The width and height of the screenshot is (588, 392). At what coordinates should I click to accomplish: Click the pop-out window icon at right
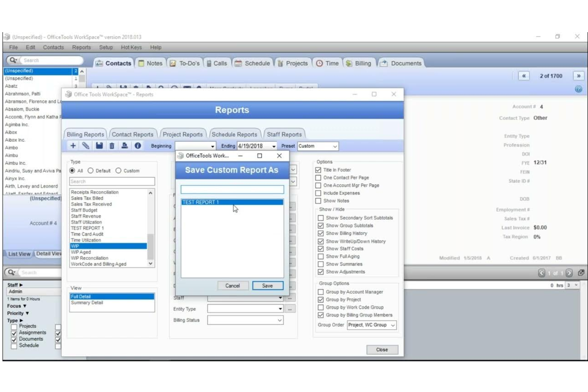pos(581,272)
